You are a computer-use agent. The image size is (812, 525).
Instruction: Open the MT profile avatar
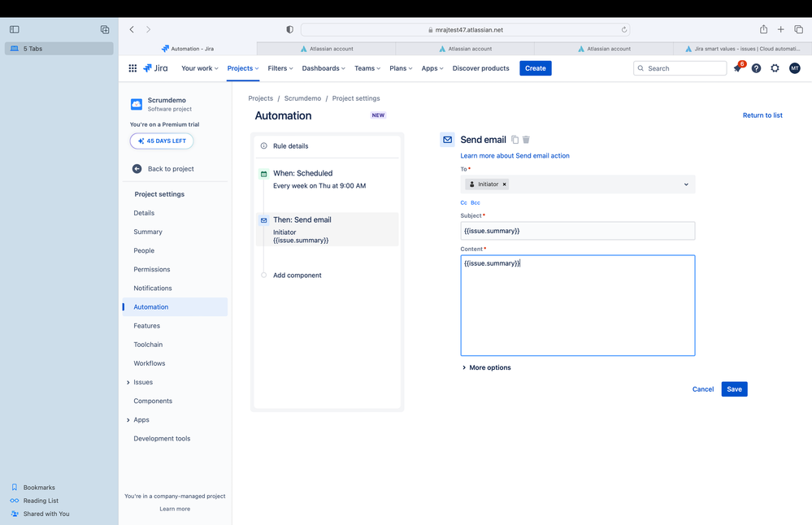(794, 68)
